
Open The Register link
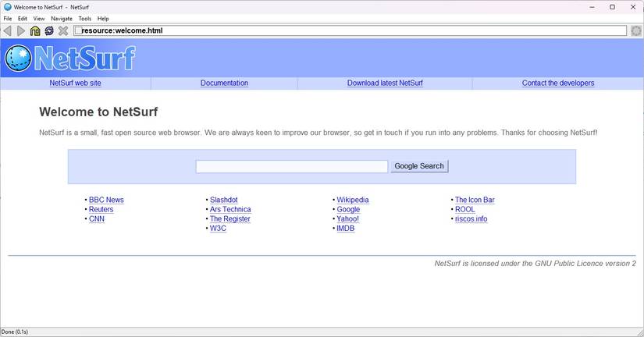(230, 218)
